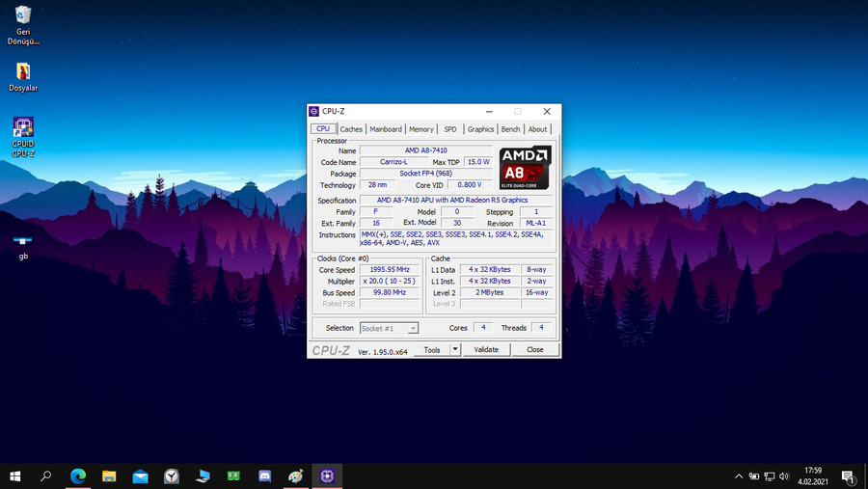Click the Close button in CPU-Z
This screenshot has width=868, height=489.
pos(534,350)
